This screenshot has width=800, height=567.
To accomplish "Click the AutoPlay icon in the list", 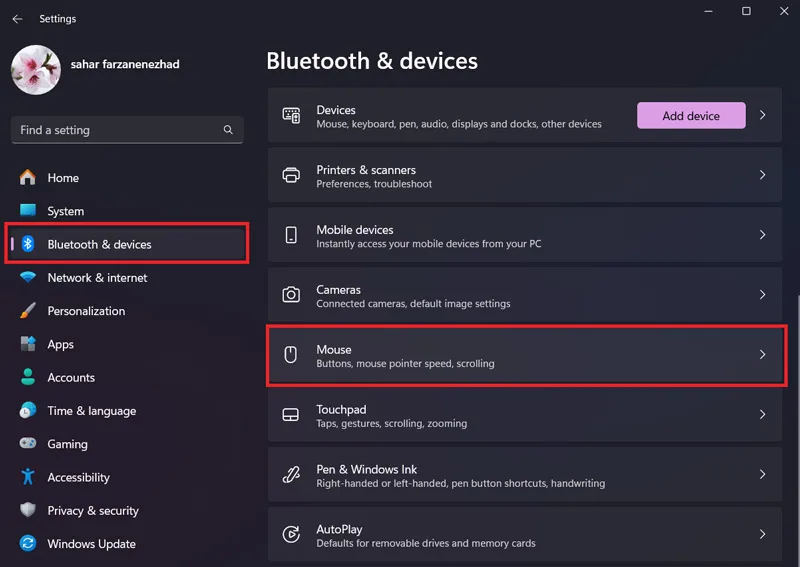I will [291, 534].
